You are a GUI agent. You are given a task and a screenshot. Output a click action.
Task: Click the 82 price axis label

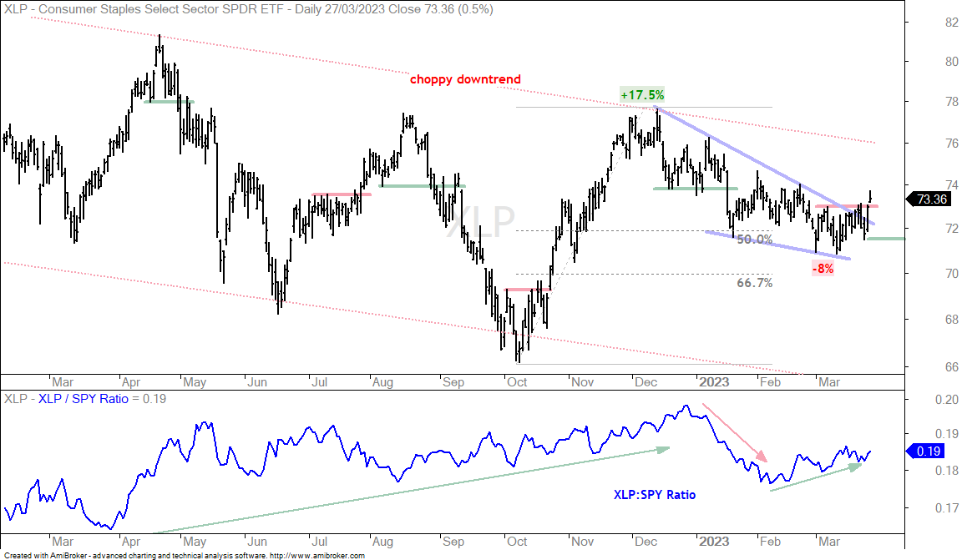click(x=952, y=22)
